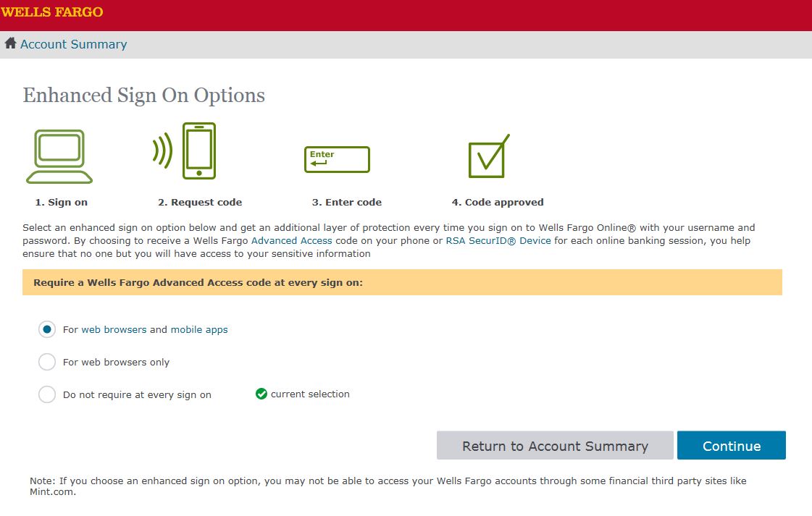Screen dimensions: 812x516
Task: Click the '2. Request code' label
Action: (x=200, y=203)
